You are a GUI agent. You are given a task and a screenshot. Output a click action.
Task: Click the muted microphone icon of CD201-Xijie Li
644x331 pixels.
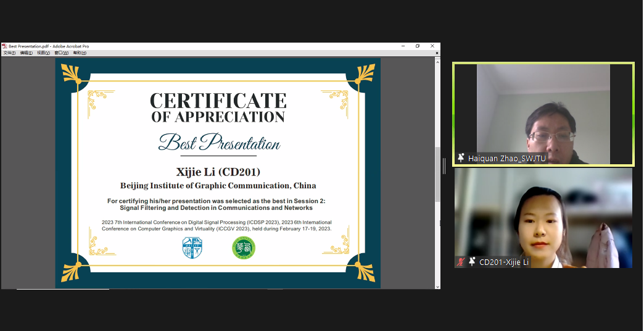(x=461, y=261)
